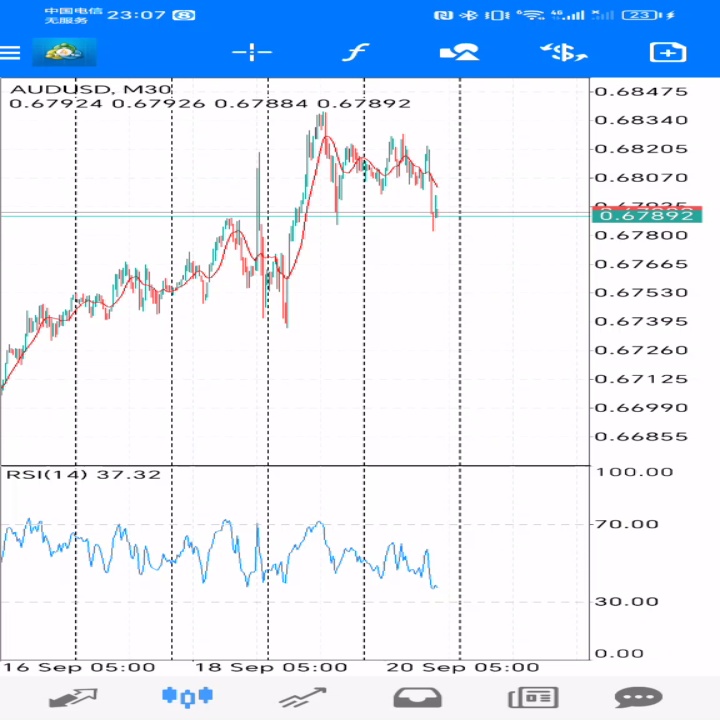720x720 pixels.
Task: Select the candlestick Chart tab
Action: 187,696
